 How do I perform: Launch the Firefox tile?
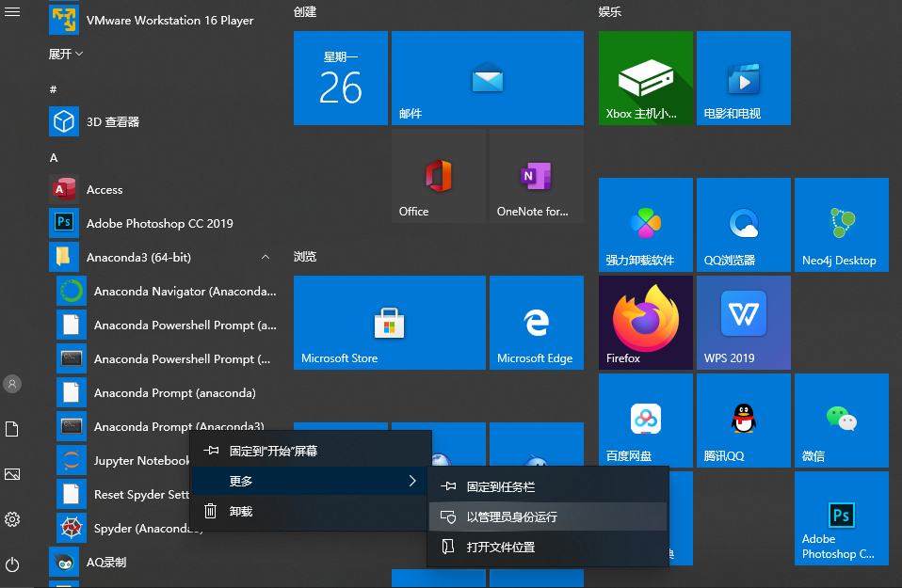tap(646, 323)
